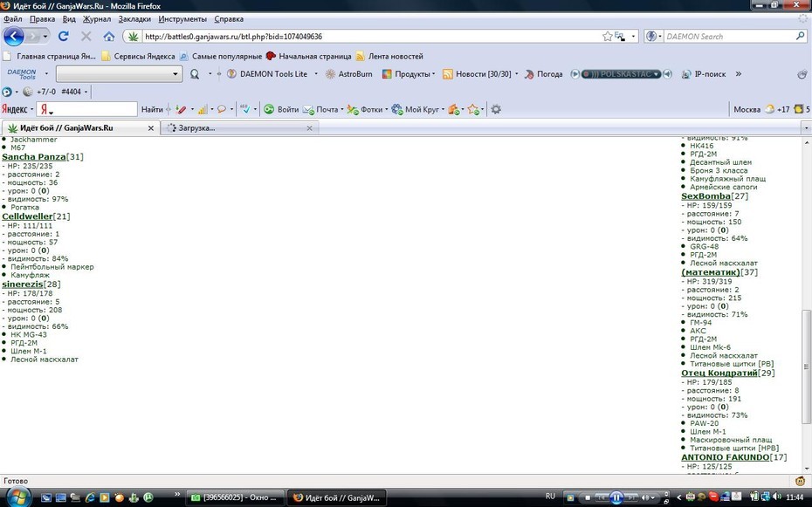Open Журнал menu
The height and width of the screenshot is (507, 812).
[x=97, y=19]
